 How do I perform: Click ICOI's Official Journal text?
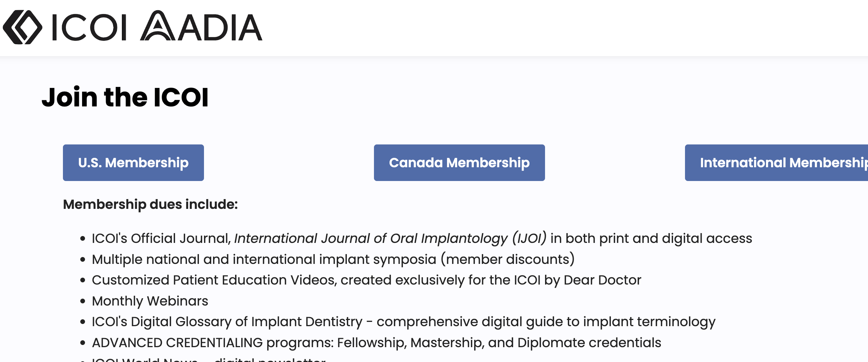pyautogui.click(x=161, y=238)
